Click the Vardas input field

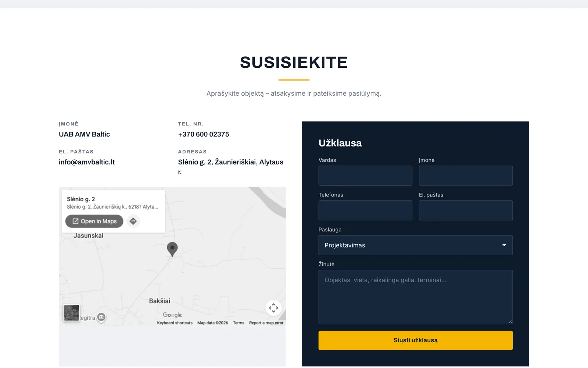tap(365, 176)
